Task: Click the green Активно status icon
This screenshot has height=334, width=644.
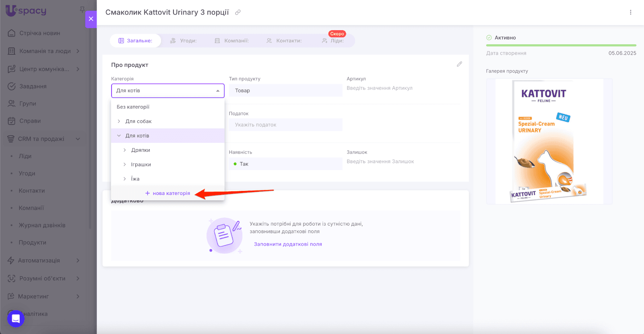Action: click(x=489, y=38)
